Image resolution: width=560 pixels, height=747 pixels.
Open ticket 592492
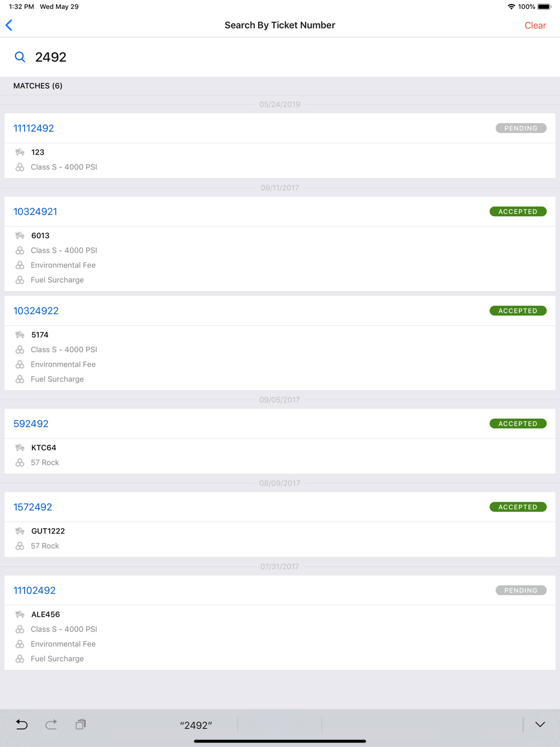click(31, 424)
